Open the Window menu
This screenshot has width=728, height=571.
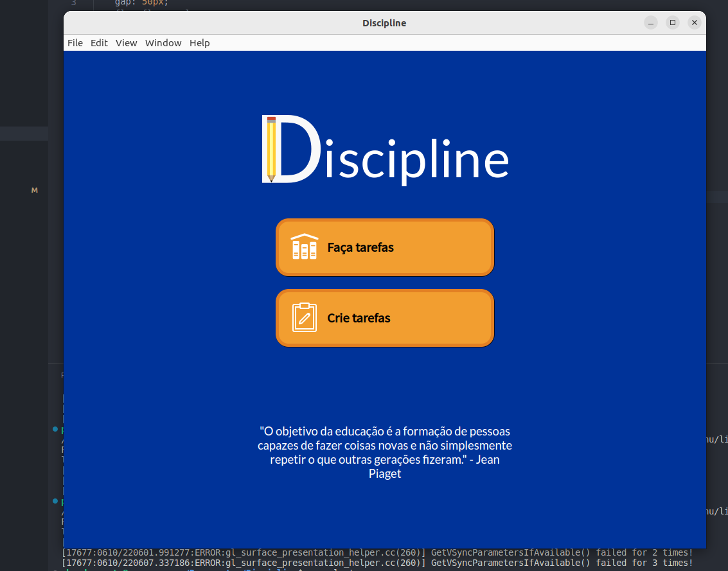163,42
